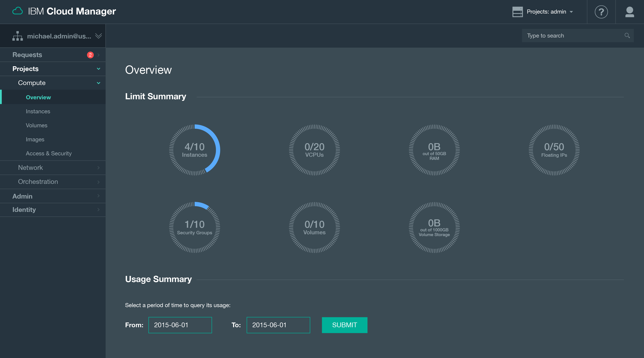Click the 0B Volume Storage gauge
The height and width of the screenshot is (358, 644).
[434, 227]
